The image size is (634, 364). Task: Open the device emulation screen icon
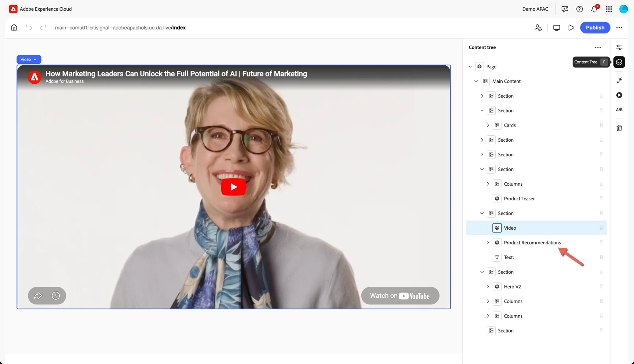coord(557,28)
